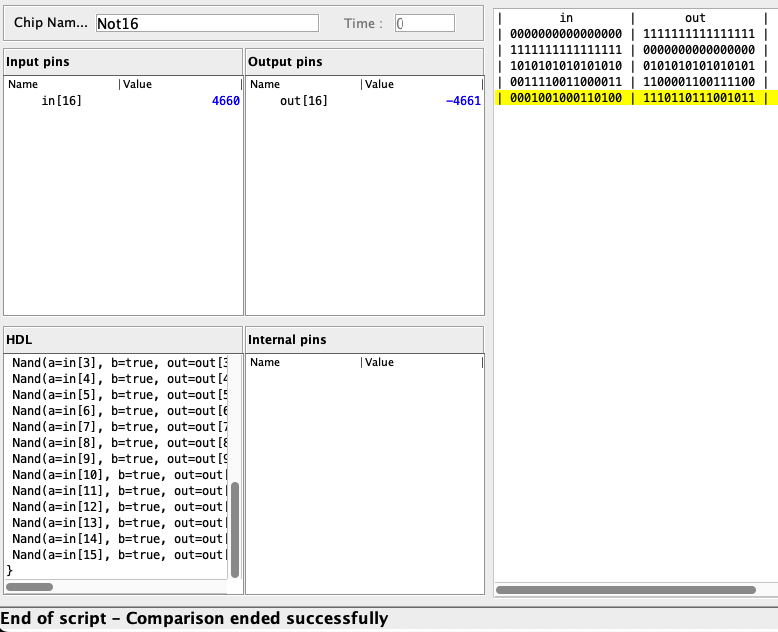Click output cell 1100001100111100 in output table
Viewport: 778px width, 632px height.
(x=699, y=81)
